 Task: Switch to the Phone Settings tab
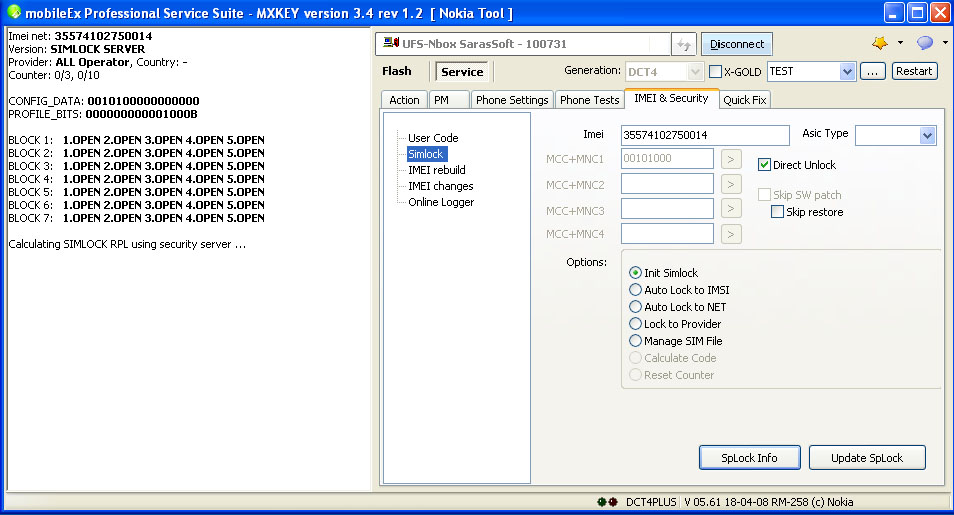512,100
